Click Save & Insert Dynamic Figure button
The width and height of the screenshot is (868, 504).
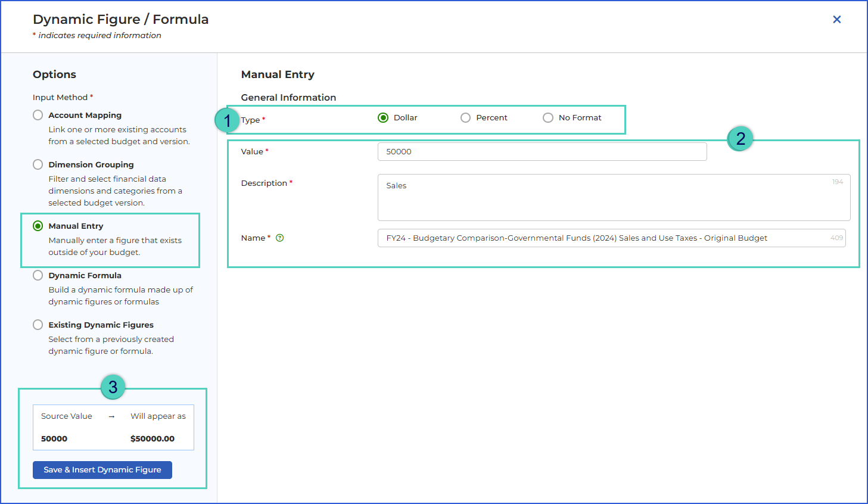(x=102, y=470)
